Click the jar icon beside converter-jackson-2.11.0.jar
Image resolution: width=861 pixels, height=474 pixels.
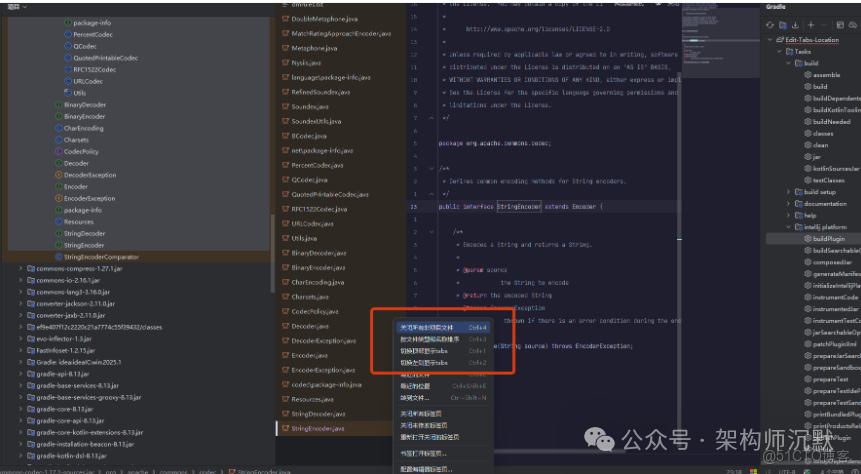tap(31, 304)
